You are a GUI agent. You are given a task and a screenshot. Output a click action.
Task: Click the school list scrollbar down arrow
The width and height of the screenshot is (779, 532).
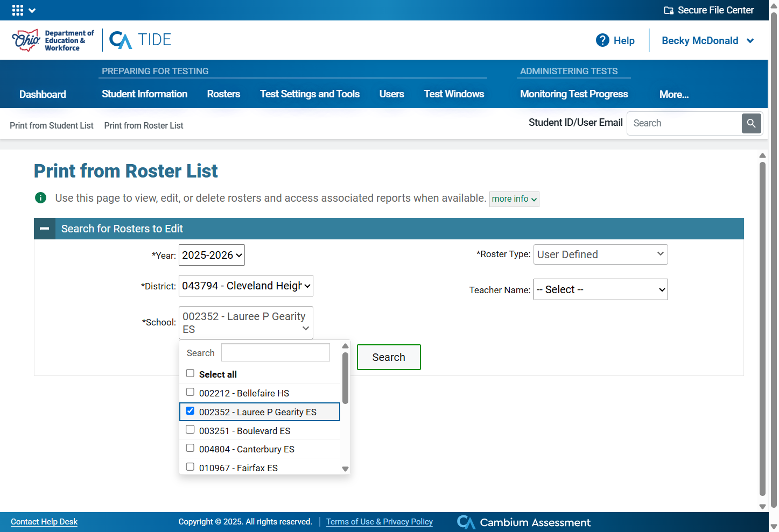[346, 469]
